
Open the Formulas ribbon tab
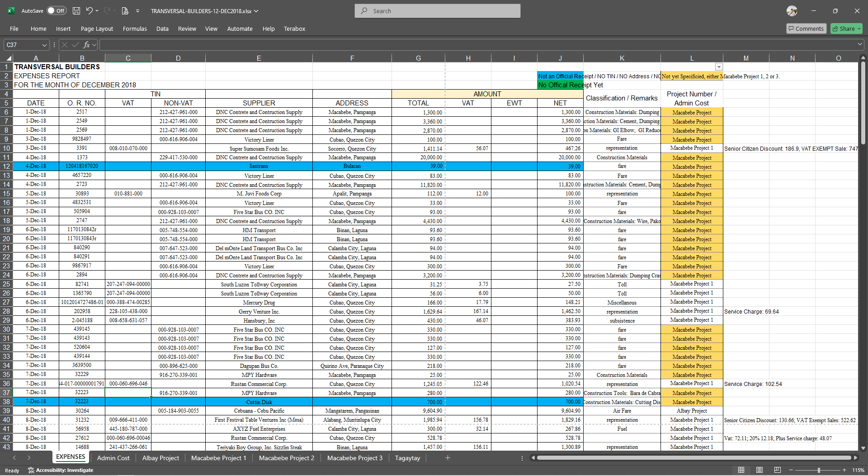(135, 29)
